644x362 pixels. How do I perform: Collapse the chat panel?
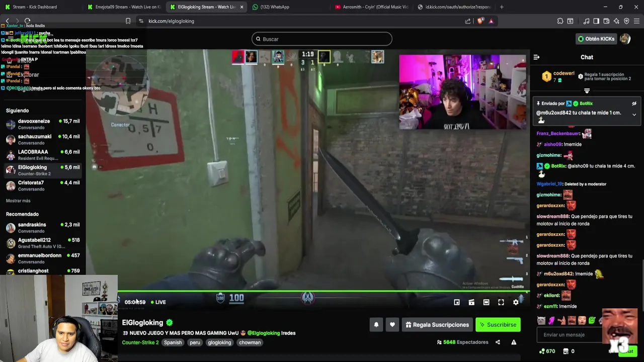(x=536, y=57)
